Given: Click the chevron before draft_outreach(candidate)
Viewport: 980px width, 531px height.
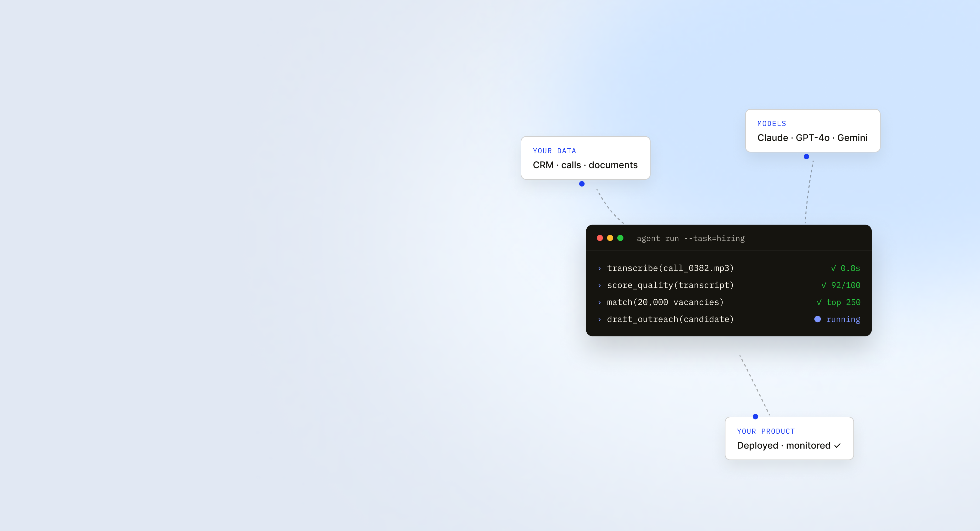Looking at the screenshot, I should [x=600, y=319].
